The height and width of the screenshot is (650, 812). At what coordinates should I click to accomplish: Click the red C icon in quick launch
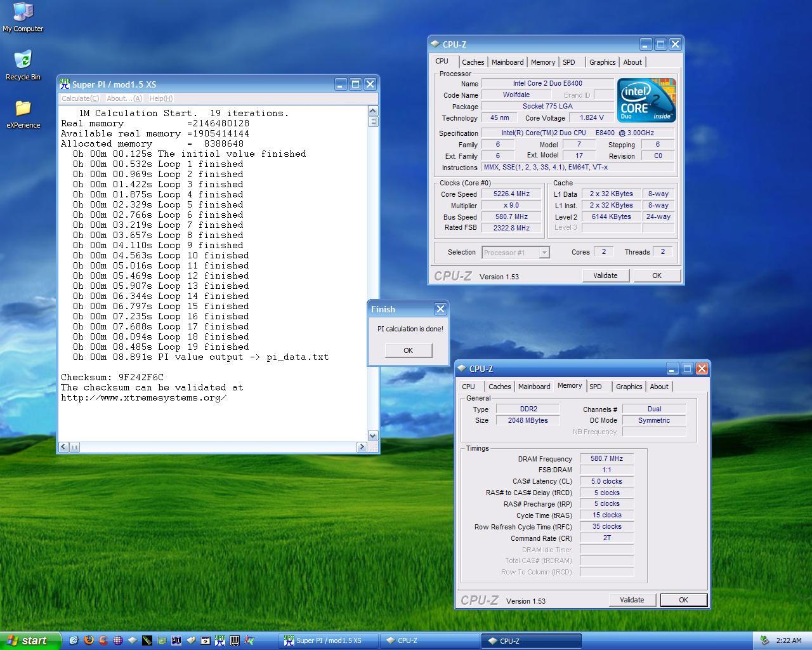pyautogui.click(x=103, y=640)
